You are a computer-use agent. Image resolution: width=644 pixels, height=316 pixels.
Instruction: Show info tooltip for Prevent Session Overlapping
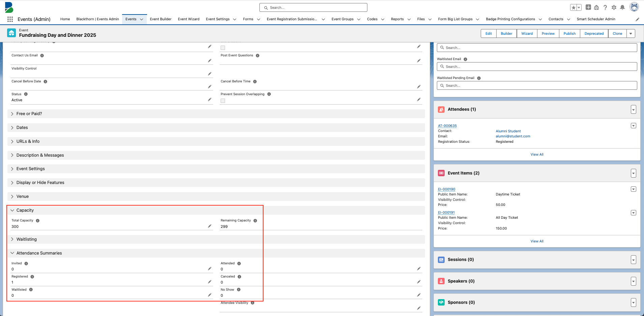click(x=269, y=94)
